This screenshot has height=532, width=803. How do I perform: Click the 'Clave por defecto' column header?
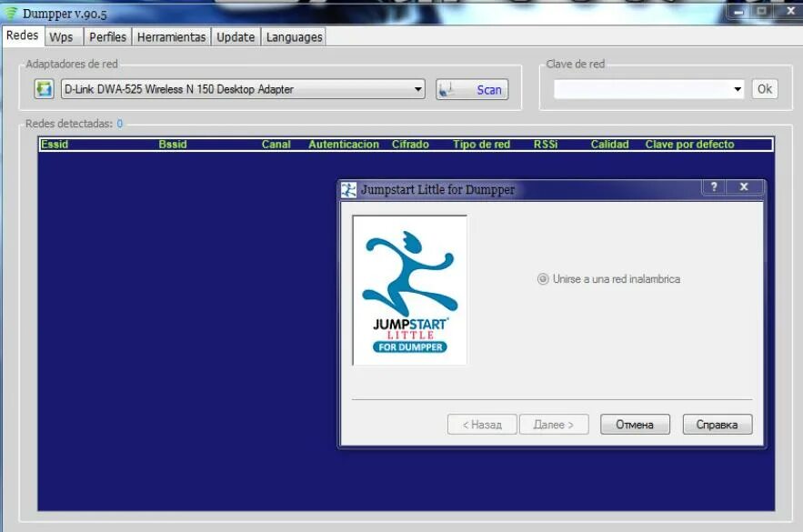(689, 145)
